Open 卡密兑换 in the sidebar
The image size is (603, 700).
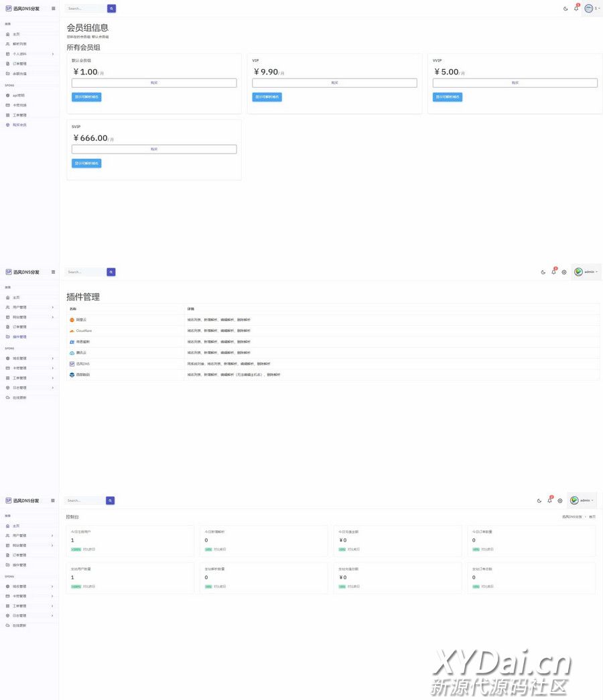coord(19,105)
